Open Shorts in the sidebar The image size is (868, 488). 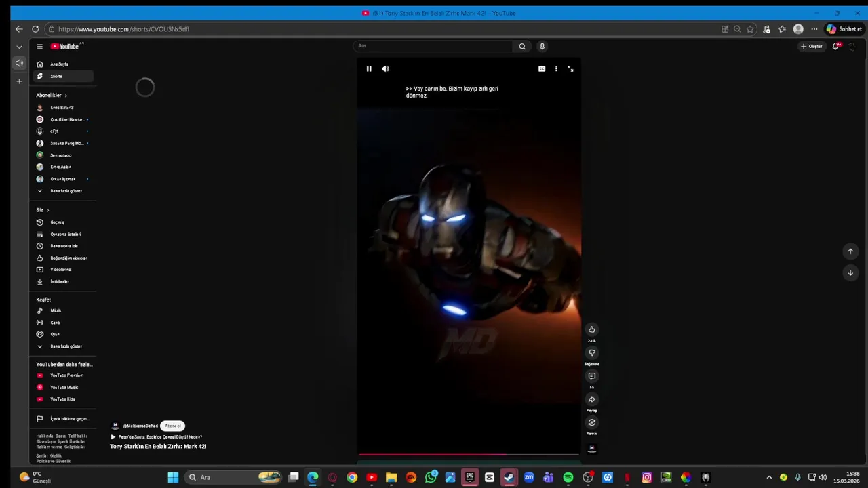pos(63,76)
